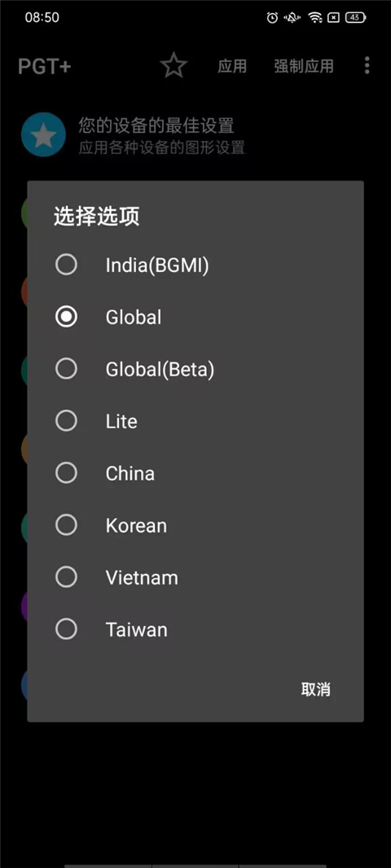This screenshot has height=868, width=391.
Task: Select the Lite radio option
Action: coord(195,421)
